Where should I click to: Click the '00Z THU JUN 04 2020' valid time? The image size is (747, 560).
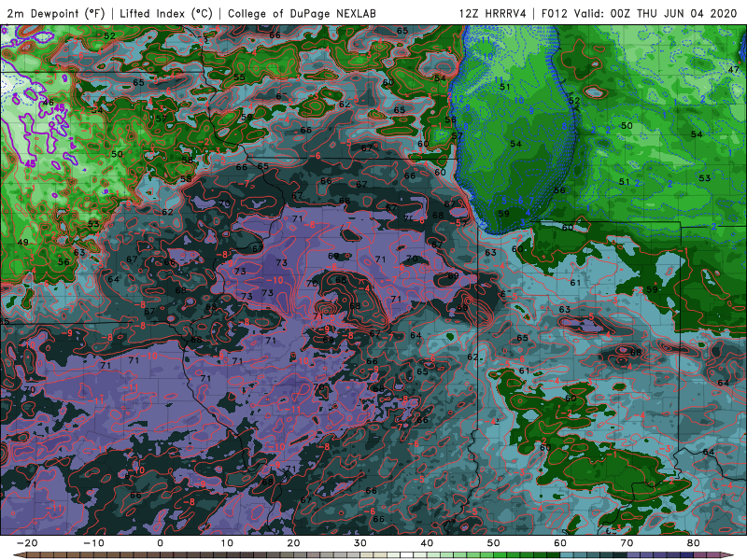[x=673, y=14]
